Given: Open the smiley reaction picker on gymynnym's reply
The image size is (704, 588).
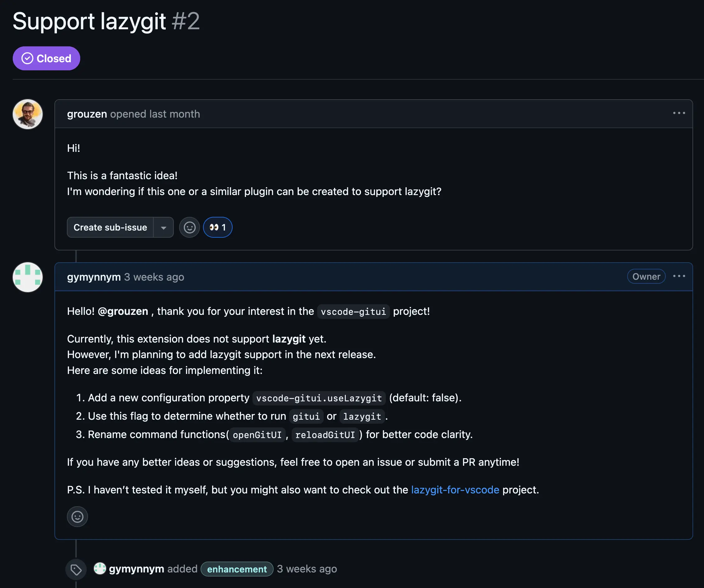Looking at the screenshot, I should (77, 516).
